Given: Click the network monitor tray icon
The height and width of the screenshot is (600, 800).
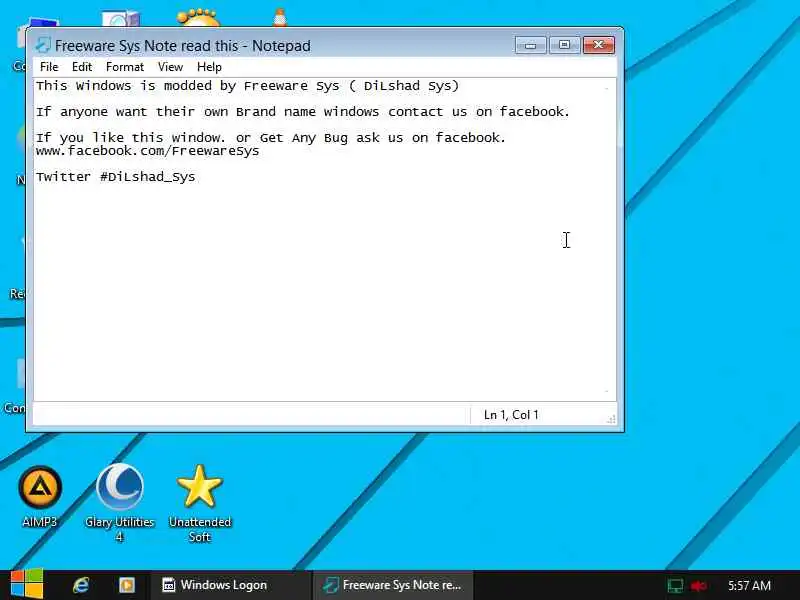Looking at the screenshot, I should tap(675, 585).
